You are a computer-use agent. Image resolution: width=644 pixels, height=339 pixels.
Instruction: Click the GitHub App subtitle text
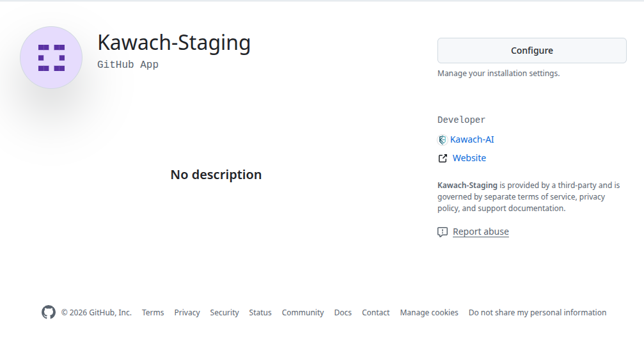pyautogui.click(x=128, y=65)
